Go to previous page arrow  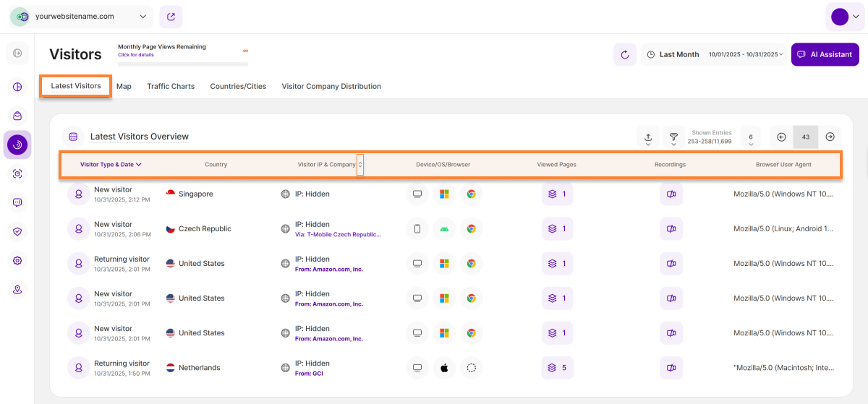click(781, 137)
